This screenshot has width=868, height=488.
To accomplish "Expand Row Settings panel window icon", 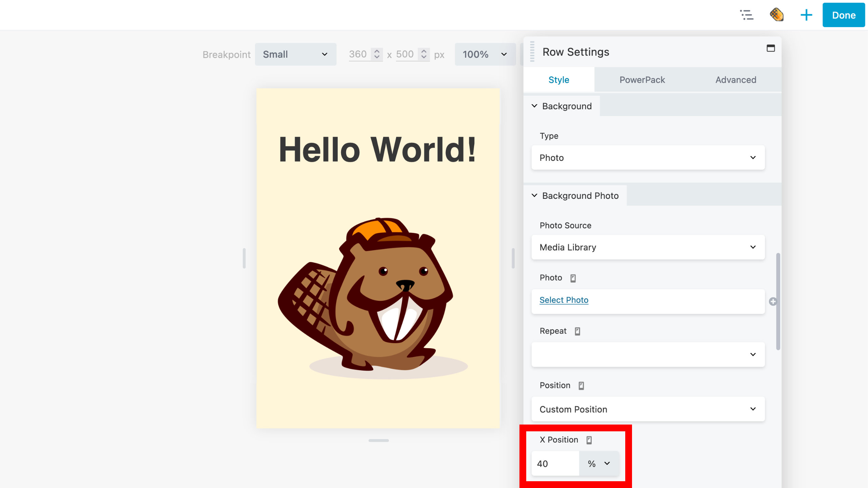I will (770, 48).
